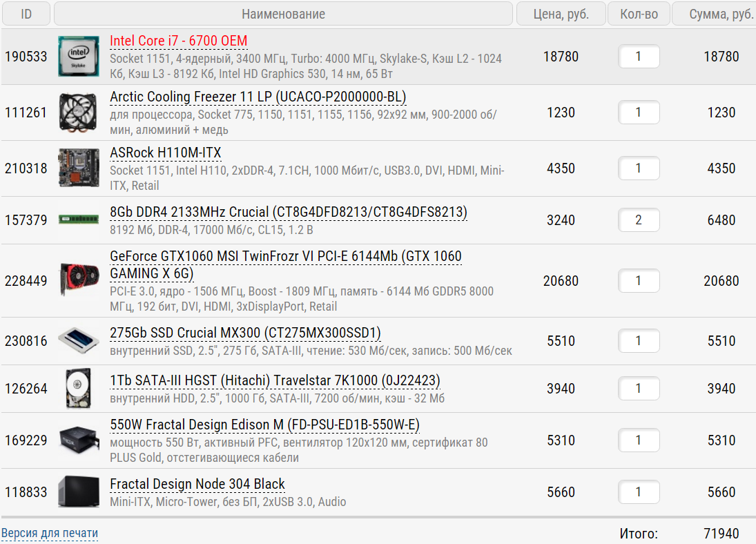Screen dimensions: 756x544
Task: Edit quantity field for Edison M 550W row
Action: (x=639, y=440)
